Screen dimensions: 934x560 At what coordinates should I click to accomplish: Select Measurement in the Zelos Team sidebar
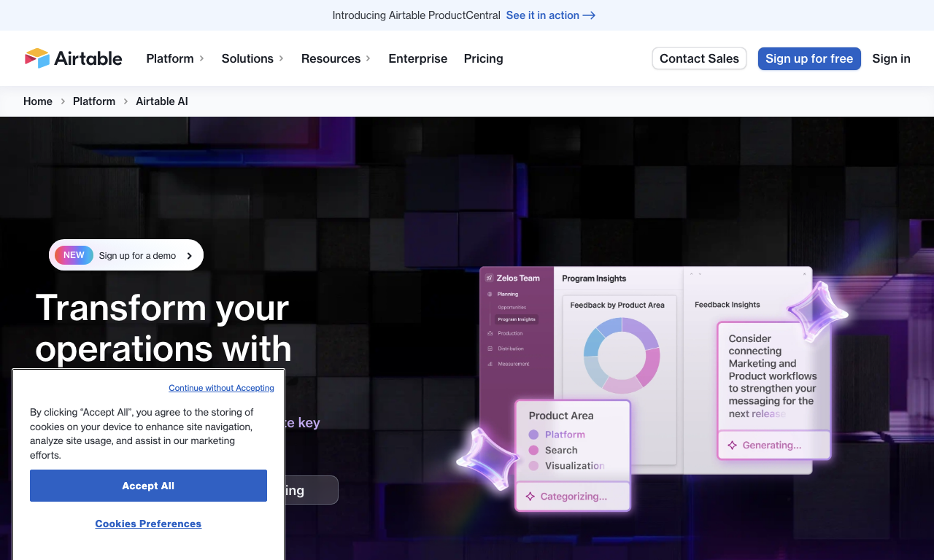(x=514, y=364)
